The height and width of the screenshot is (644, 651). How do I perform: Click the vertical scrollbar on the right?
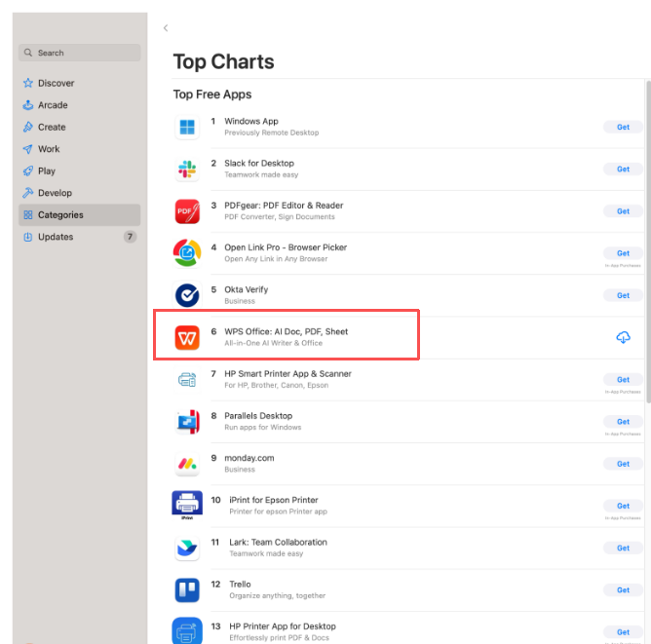pyautogui.click(x=646, y=244)
